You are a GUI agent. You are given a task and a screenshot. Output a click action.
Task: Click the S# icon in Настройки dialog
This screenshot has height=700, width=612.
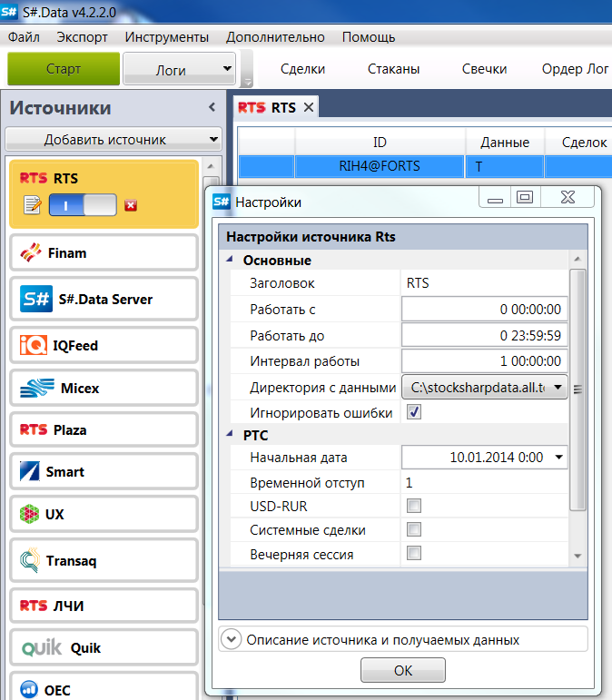(221, 202)
